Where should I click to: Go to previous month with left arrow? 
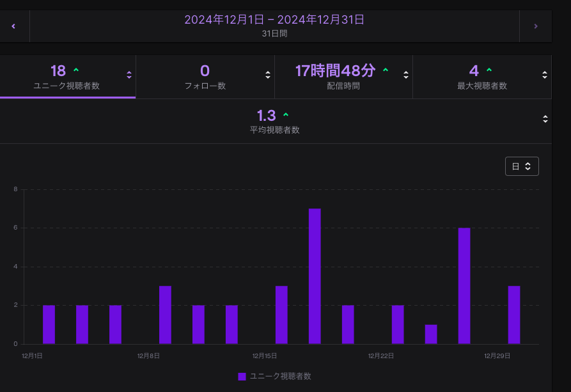pos(13,26)
